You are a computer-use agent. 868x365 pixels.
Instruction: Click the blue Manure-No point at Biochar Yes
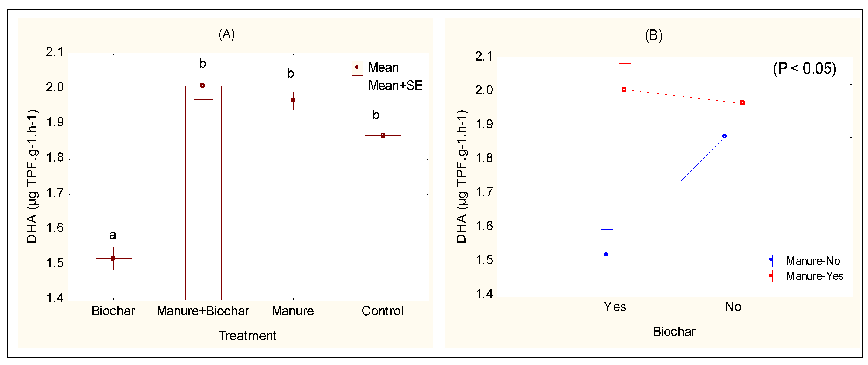(x=606, y=254)
